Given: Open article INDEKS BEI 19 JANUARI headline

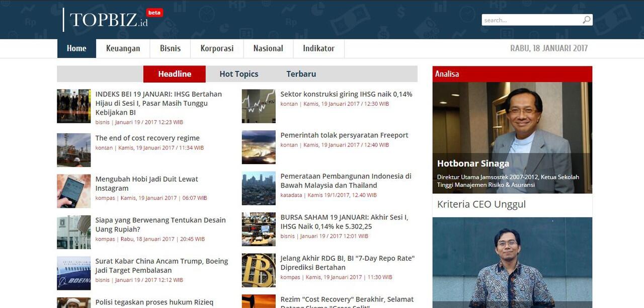Looking at the screenshot, I should pyautogui.click(x=158, y=103).
